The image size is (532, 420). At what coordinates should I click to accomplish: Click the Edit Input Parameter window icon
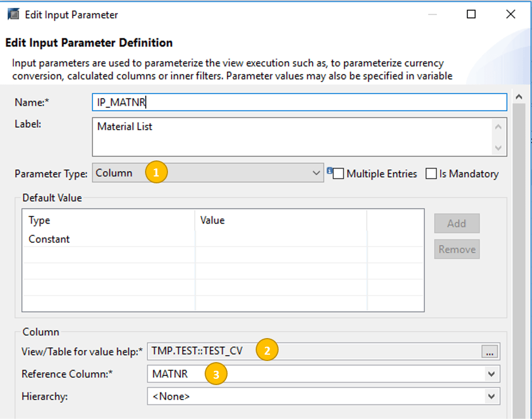(13, 14)
